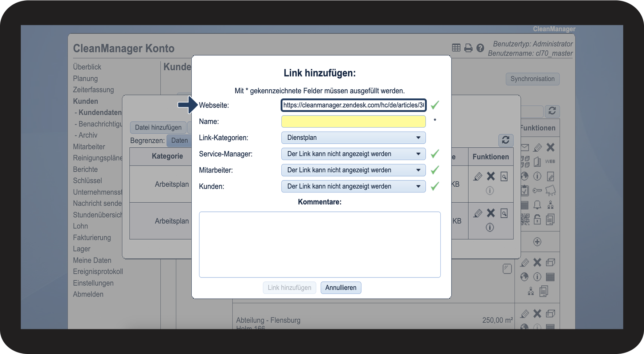Click the key icon in the customer functions
The width and height of the screenshot is (644, 354).
point(537,190)
